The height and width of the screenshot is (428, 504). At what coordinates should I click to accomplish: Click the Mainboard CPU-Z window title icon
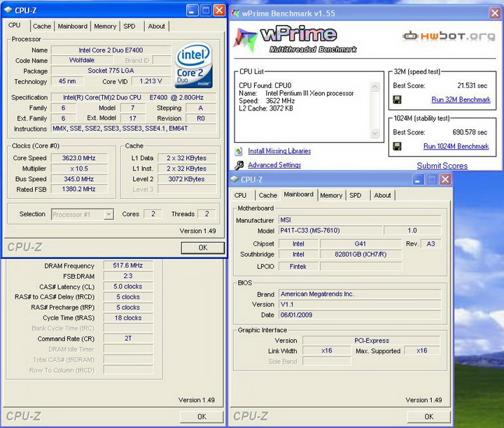click(x=234, y=179)
